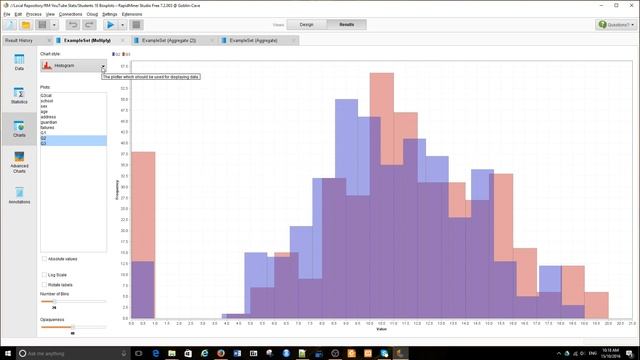
Task: Open a process using the yellow folder icon
Action: pyautogui.click(x=26, y=25)
